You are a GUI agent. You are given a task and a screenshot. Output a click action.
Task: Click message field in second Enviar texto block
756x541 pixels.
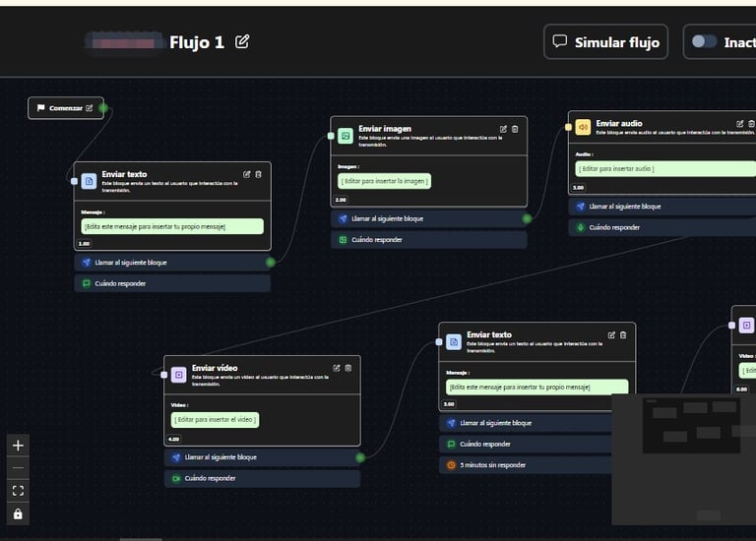pyautogui.click(x=537, y=387)
